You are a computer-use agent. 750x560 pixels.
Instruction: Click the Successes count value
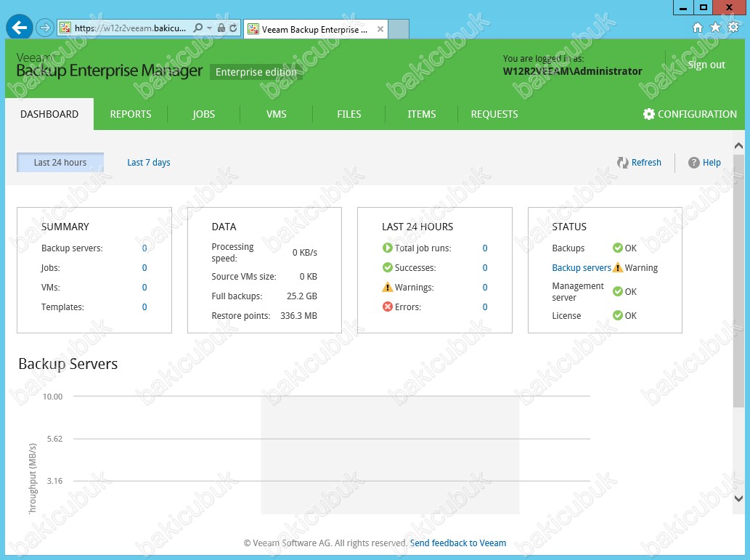485,267
